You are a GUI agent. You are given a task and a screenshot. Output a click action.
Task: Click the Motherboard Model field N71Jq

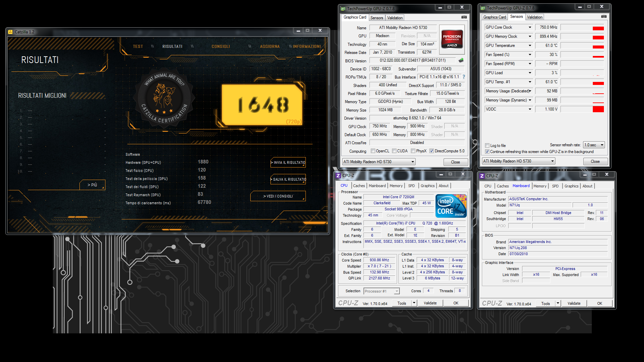coord(540,205)
